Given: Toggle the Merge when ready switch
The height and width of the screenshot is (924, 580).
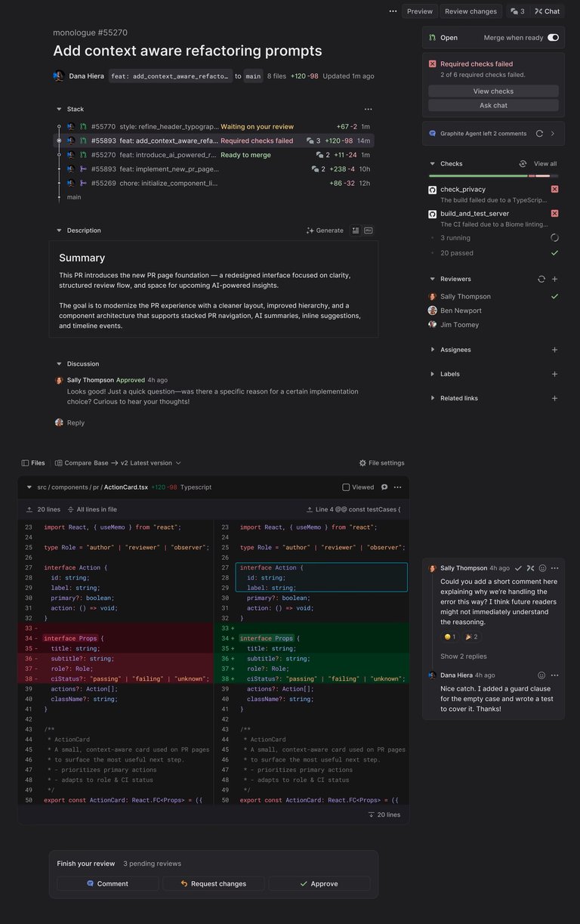Looking at the screenshot, I should tap(553, 38).
